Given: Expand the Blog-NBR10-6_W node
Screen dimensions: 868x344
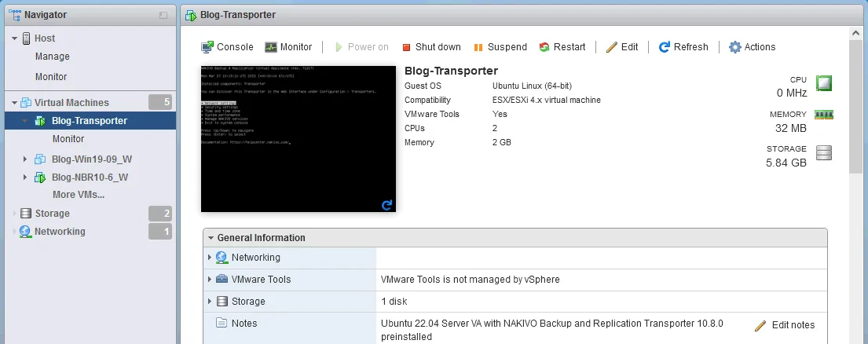Looking at the screenshot, I should click(x=25, y=177).
